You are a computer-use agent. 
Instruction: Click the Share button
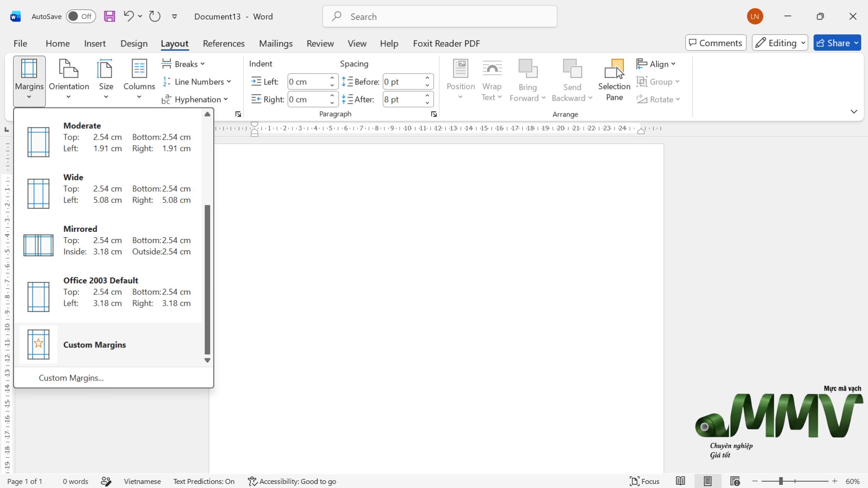pos(837,43)
